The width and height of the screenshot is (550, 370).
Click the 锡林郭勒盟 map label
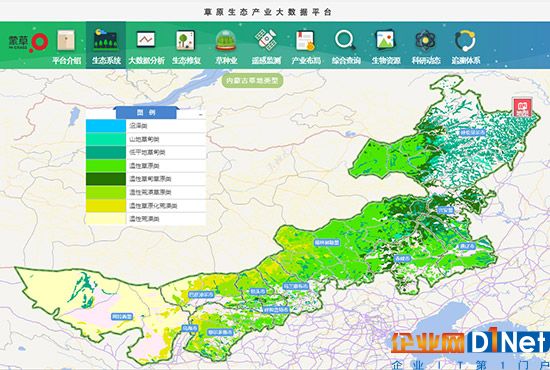(x=327, y=242)
